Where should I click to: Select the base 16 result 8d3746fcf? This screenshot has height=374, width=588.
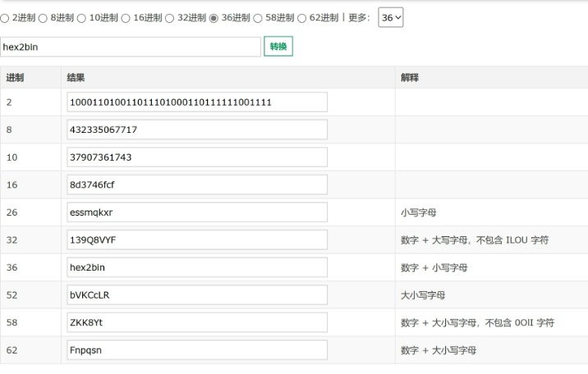[197, 185]
